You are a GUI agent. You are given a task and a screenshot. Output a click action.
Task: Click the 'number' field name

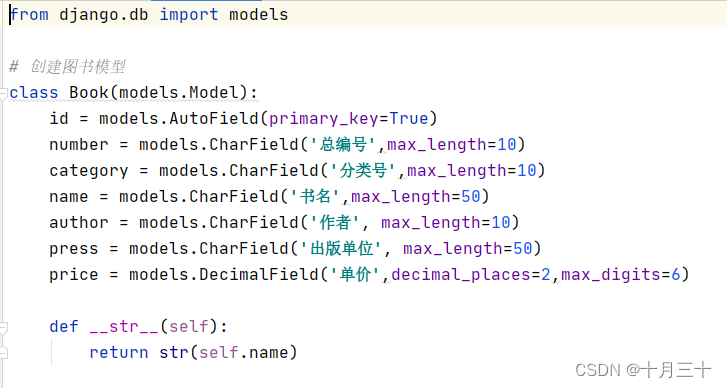(79, 145)
